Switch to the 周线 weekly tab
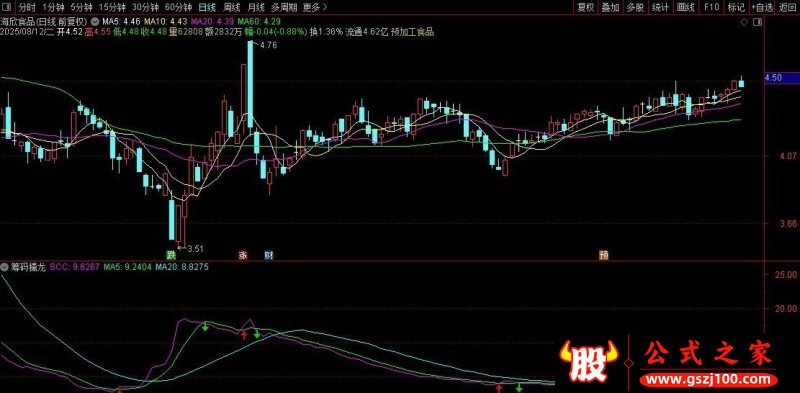This screenshot has width=800, height=393. point(232,7)
